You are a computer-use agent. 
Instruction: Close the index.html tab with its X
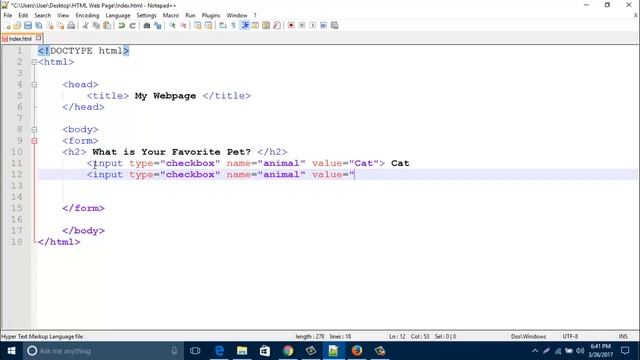[39, 38]
